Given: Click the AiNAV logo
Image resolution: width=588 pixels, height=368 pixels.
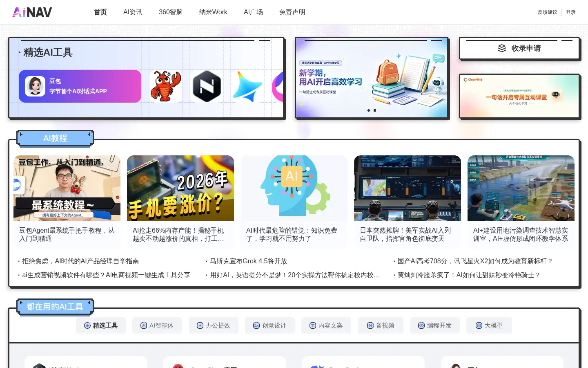Looking at the screenshot, I should tap(32, 12).
